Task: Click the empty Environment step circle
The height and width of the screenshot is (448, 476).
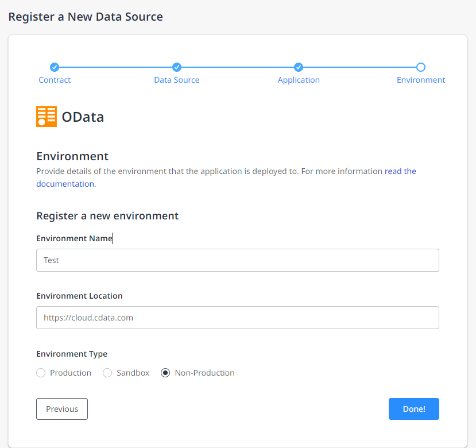Action: pyautogui.click(x=421, y=67)
